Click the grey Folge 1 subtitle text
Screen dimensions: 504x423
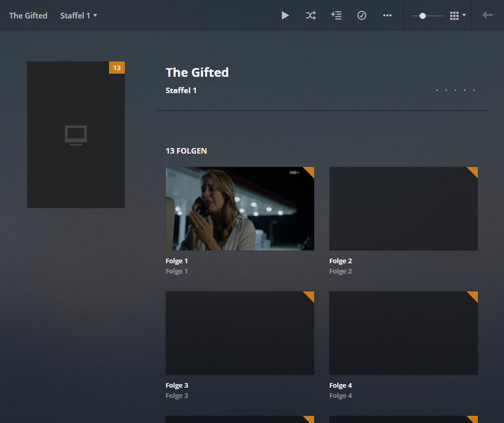[x=176, y=272]
